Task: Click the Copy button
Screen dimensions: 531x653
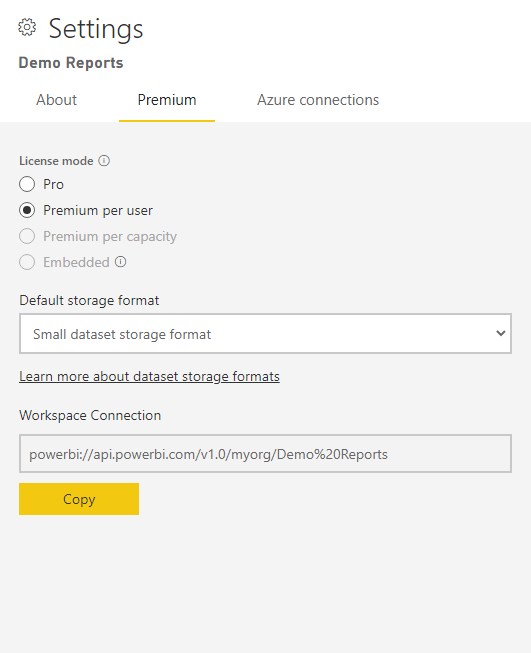Action: coord(79,499)
